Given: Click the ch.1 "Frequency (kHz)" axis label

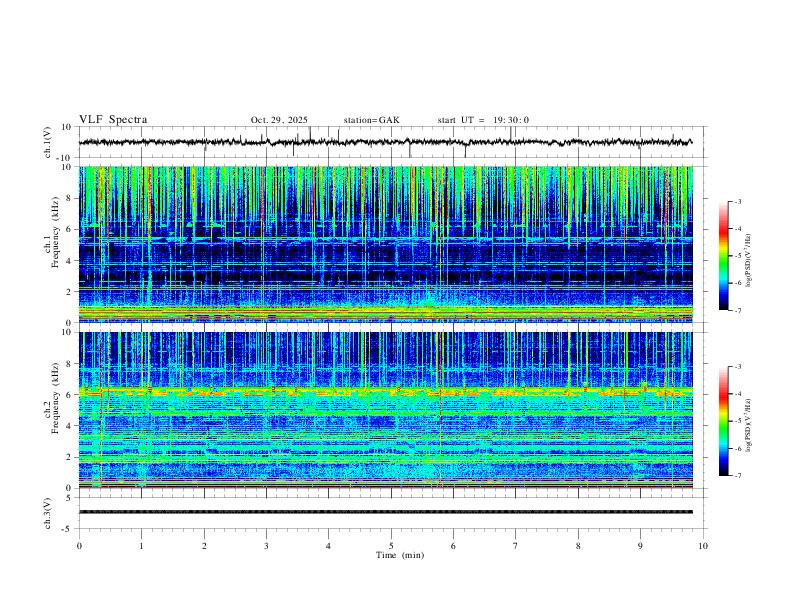Looking at the screenshot, I should click(55, 231).
